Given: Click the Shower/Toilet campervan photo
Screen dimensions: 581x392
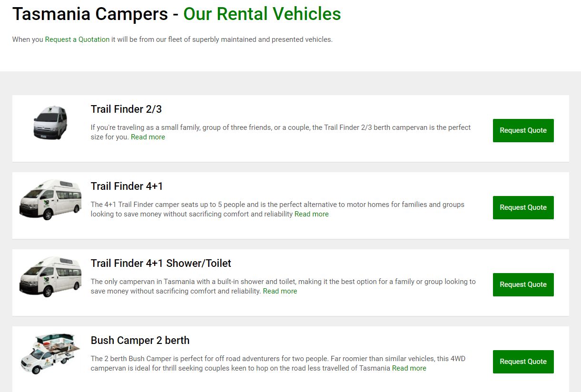Looking at the screenshot, I should coord(50,276).
